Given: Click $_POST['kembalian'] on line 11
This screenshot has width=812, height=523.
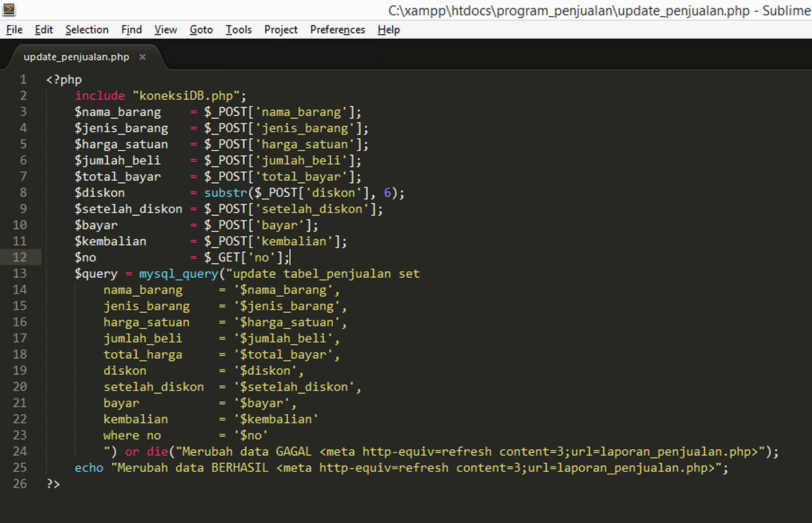Looking at the screenshot, I should pos(273,241).
